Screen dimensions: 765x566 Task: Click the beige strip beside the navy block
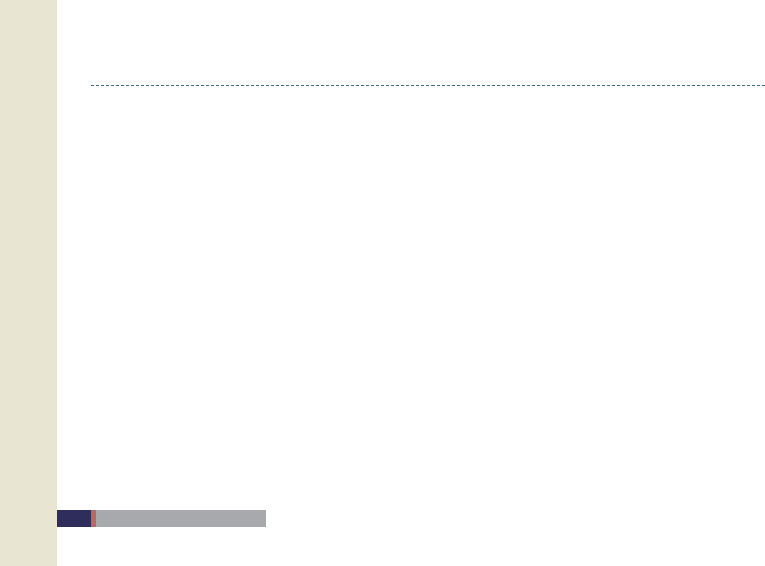(x=28, y=518)
